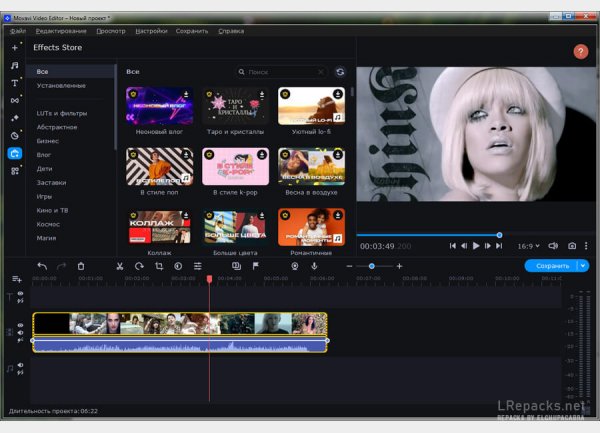
Task: Click the player seek bar handle
Action: 499,235
